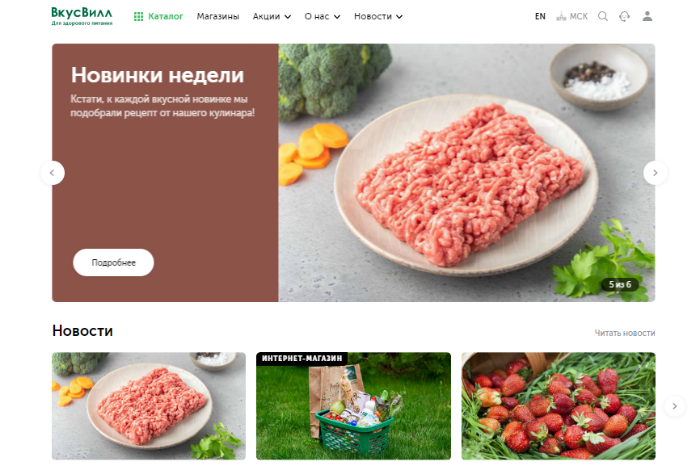Open the search magnifier icon
Image resolution: width=700 pixels, height=466 pixels.
point(603,17)
